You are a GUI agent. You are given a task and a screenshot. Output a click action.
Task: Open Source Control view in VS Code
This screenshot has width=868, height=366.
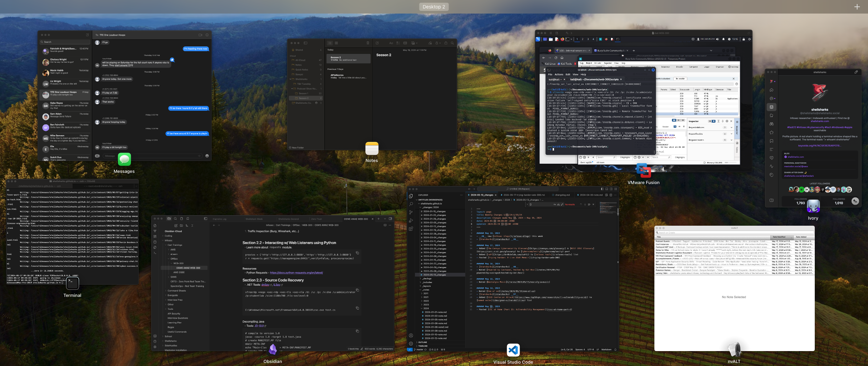tap(411, 212)
